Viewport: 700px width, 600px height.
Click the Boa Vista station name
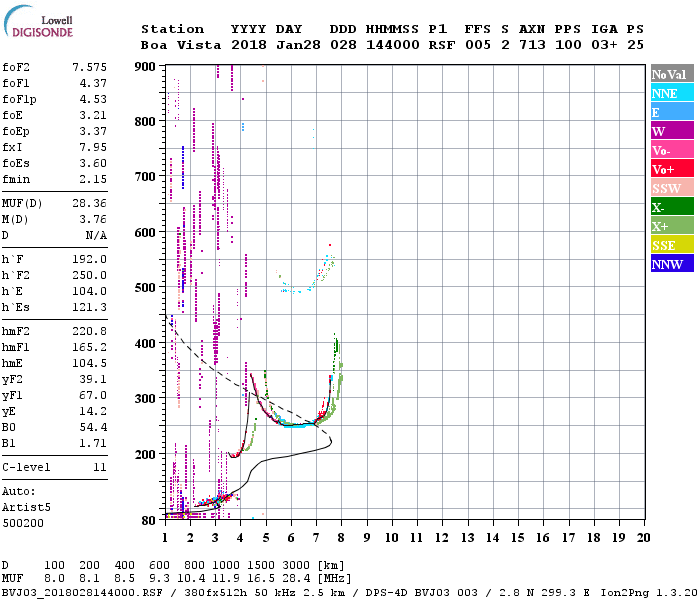coord(181,45)
